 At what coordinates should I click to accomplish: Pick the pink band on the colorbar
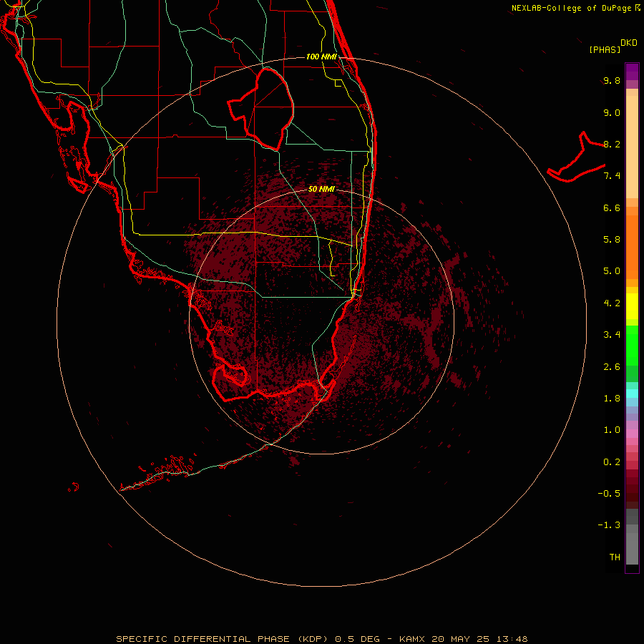(x=632, y=434)
